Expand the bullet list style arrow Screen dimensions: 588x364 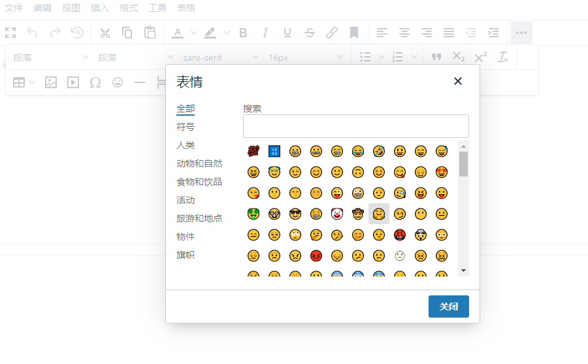tap(382, 58)
